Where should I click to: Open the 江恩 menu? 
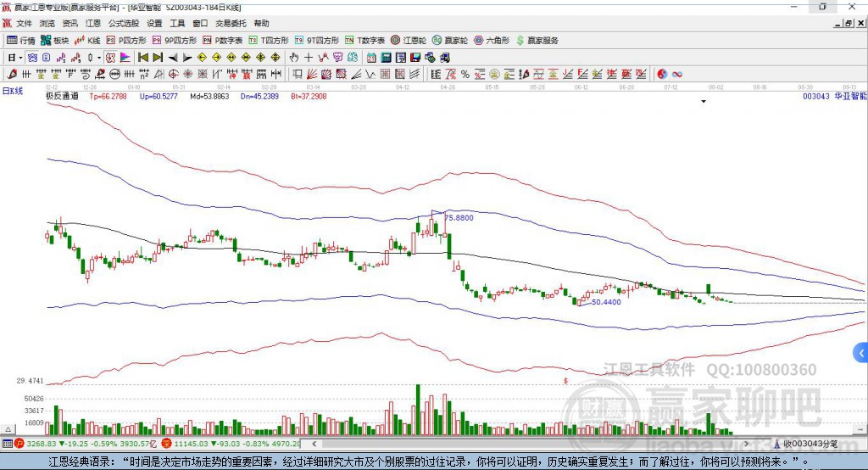(93, 23)
